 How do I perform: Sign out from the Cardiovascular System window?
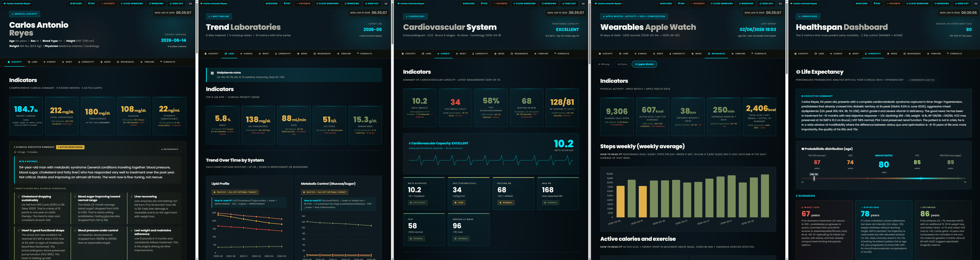[x=569, y=3]
